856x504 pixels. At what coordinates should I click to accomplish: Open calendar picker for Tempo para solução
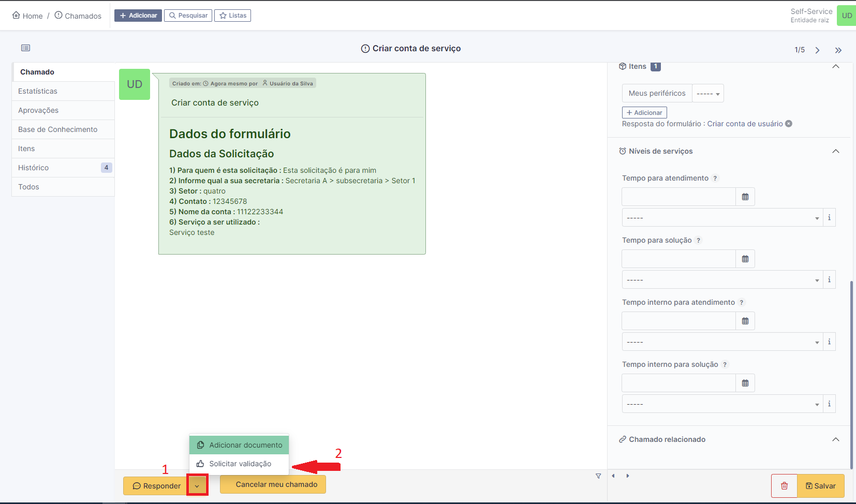[745, 259]
